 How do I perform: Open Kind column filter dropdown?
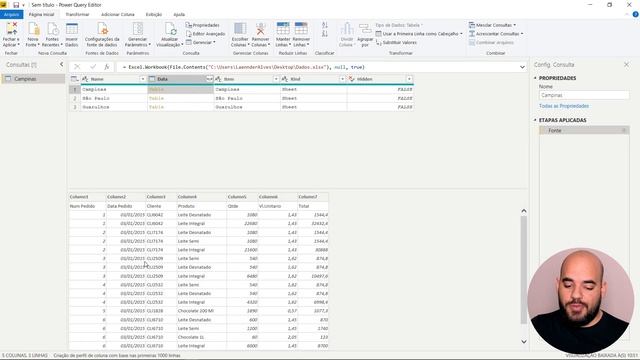click(x=342, y=79)
